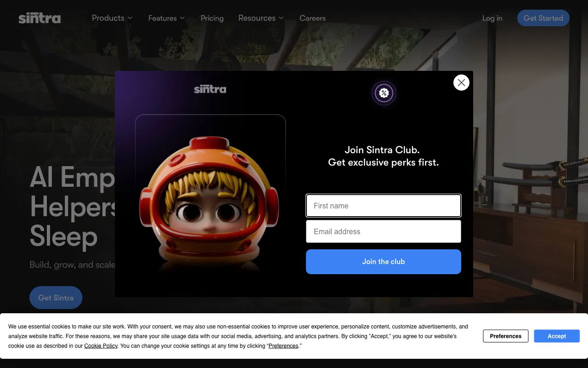Click "Get exclusive perks first." text
This screenshot has height=368, width=588.
coord(384,162)
